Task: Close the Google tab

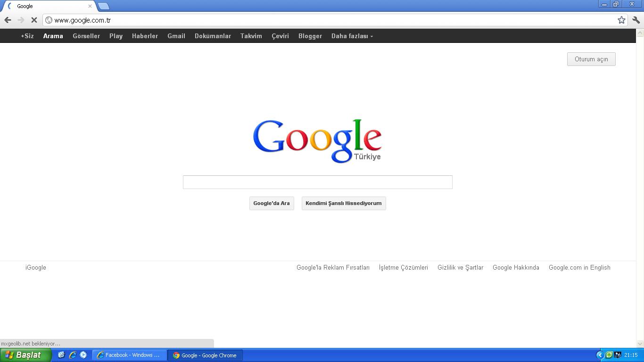Action: (x=90, y=6)
